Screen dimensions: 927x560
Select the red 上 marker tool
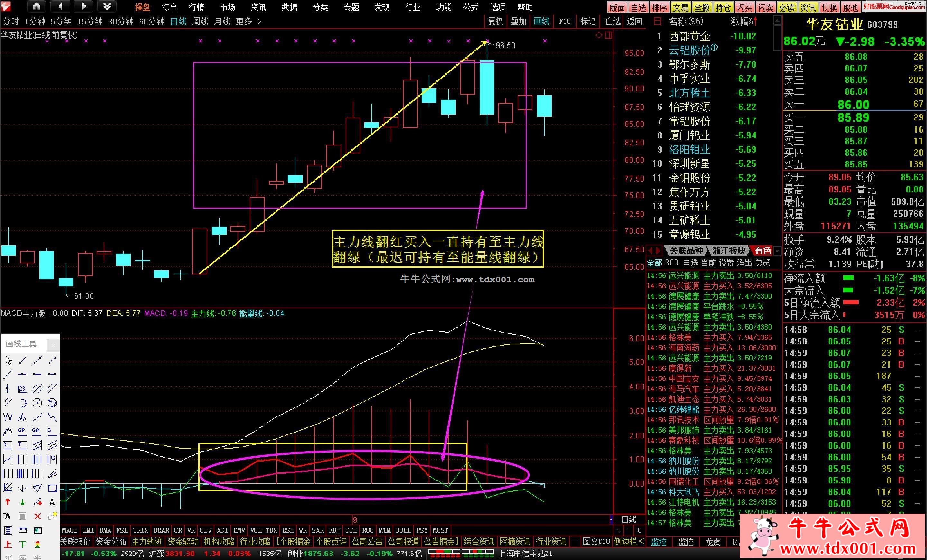pyautogui.click(x=8, y=544)
